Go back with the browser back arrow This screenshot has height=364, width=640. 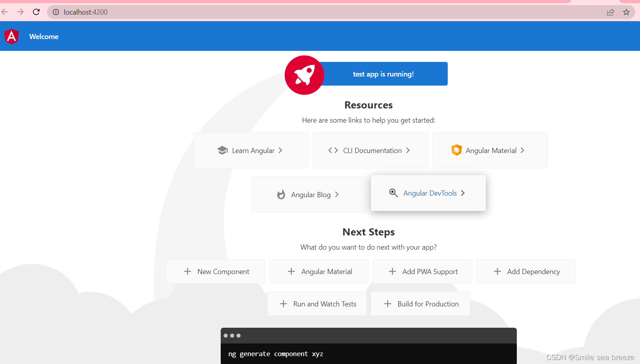(x=5, y=12)
